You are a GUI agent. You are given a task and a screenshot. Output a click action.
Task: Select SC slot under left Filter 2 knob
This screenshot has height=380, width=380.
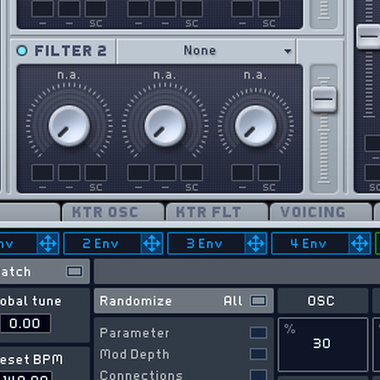click(x=96, y=173)
